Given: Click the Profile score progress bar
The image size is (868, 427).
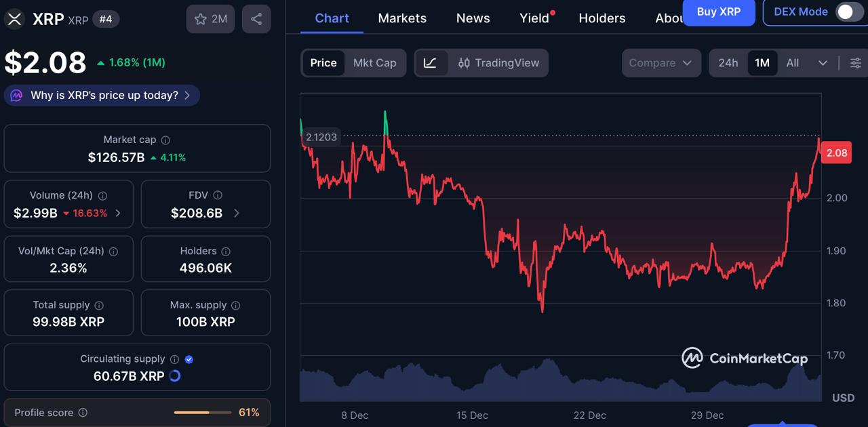Looking at the screenshot, I should tap(202, 412).
